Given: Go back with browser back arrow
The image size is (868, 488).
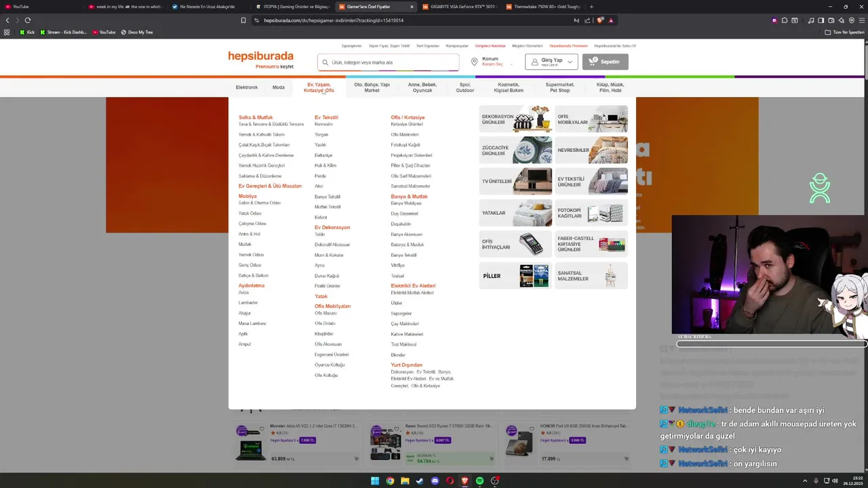Looking at the screenshot, I should [7, 20].
